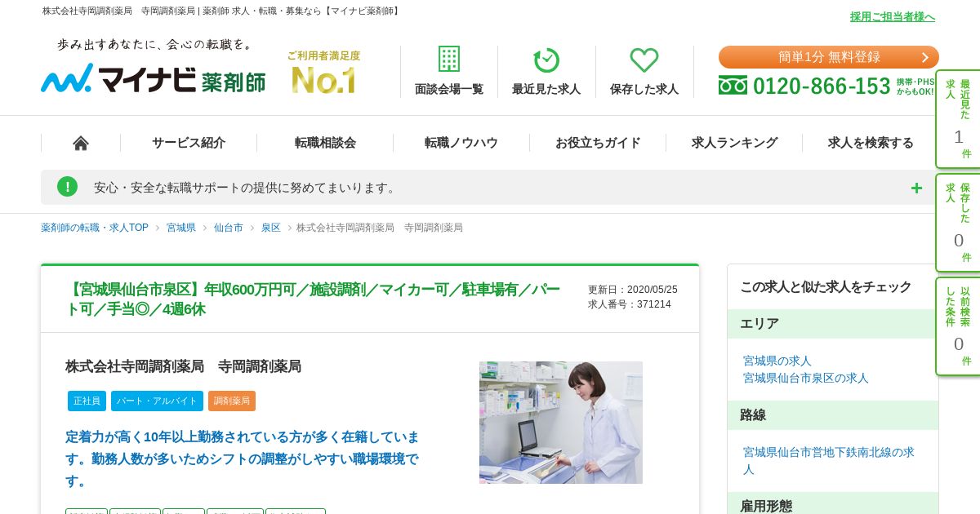Image resolution: width=980 pixels, height=514 pixels.
Task: Click the free-dial phone icon
Action: click(x=733, y=86)
